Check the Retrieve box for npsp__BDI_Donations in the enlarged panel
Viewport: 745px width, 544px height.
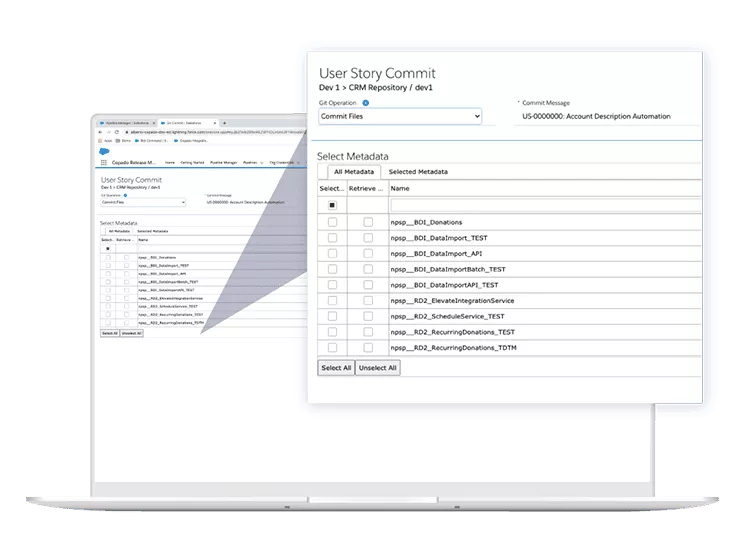(368, 222)
